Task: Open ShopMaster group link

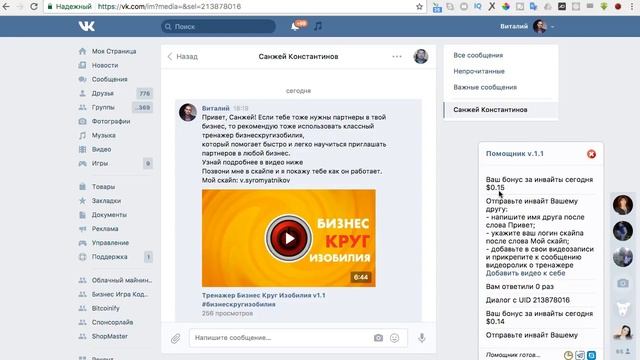Action: [x=109, y=336]
